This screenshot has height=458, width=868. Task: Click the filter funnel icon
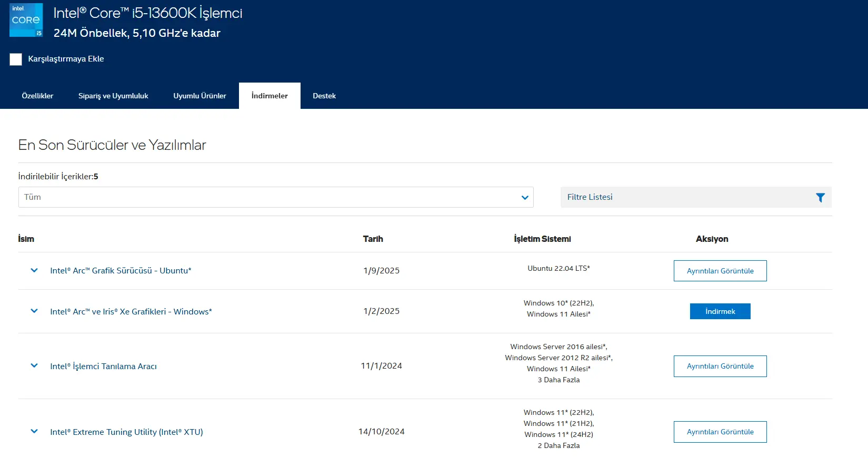click(820, 197)
